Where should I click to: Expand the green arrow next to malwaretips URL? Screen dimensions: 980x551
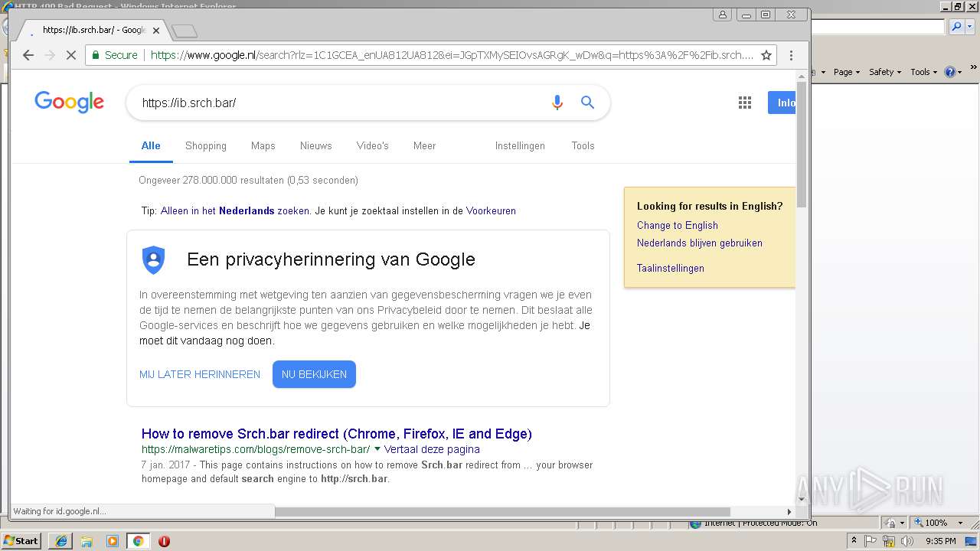click(377, 449)
